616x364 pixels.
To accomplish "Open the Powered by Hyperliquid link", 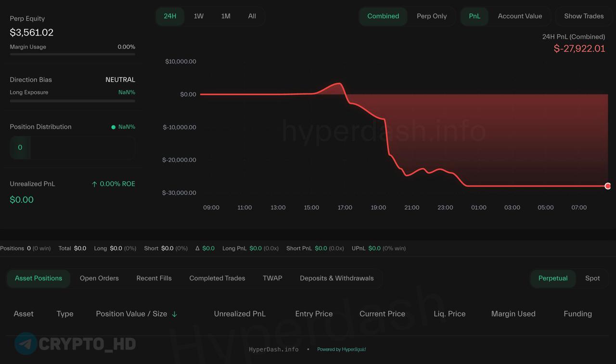I will (x=341, y=350).
